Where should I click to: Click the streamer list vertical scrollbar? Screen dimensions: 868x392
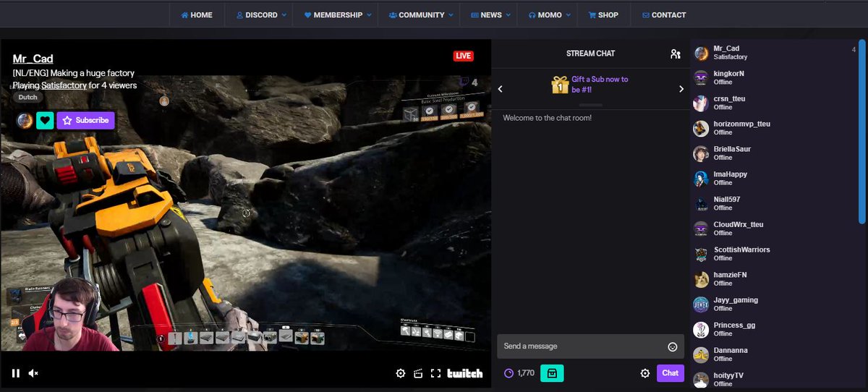coord(861,133)
